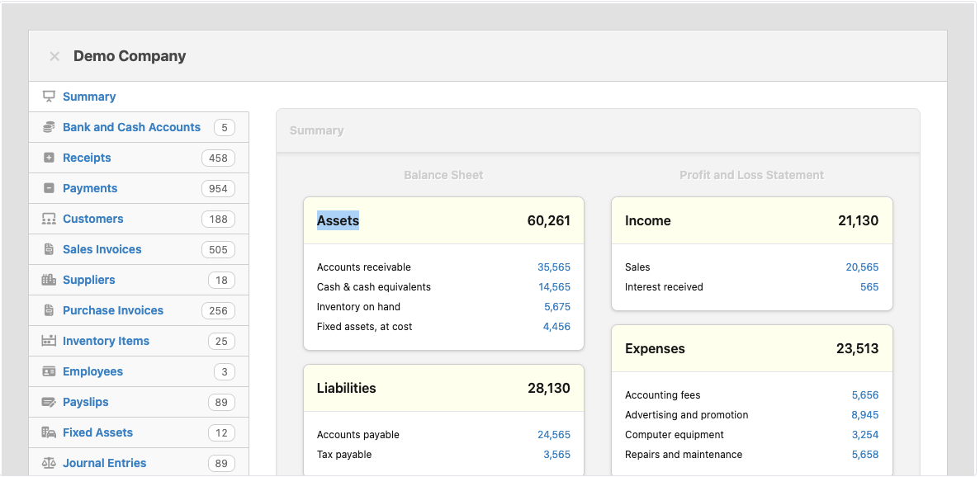980x477 pixels.
Task: Select the Bank and Cash Accounts coins icon
Action: [49, 127]
